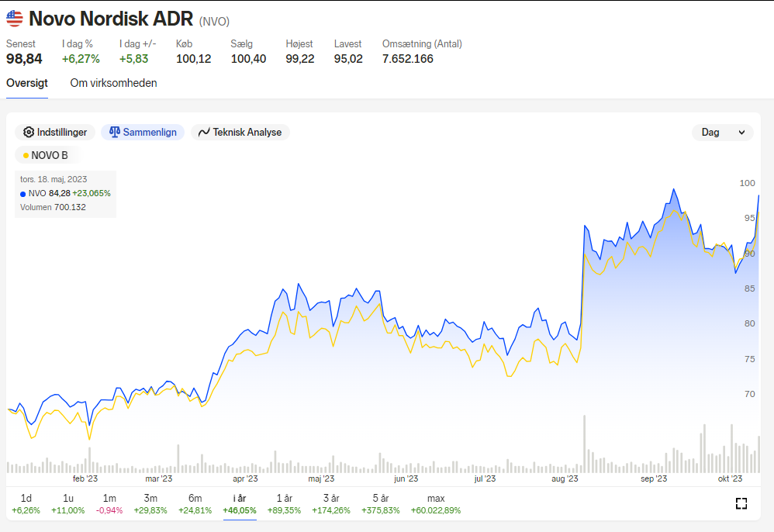Click the okt '23 axis label

(x=730, y=478)
